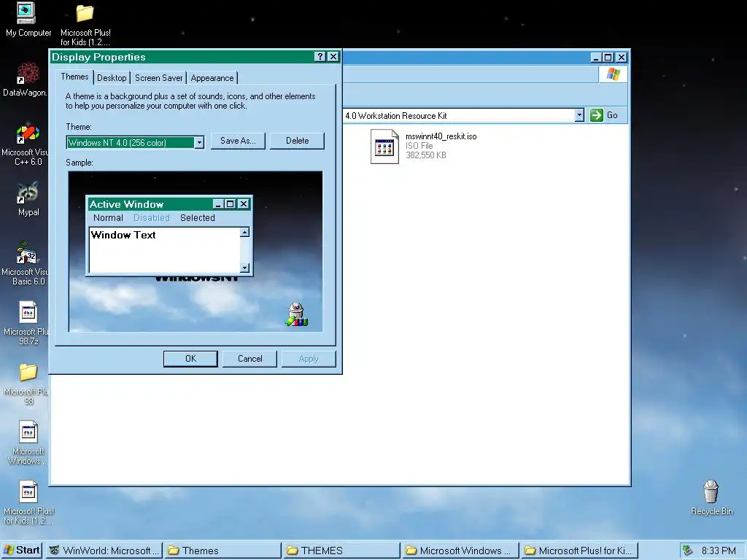
Task: Cancel the Display Properties dialog
Action: coord(249,359)
